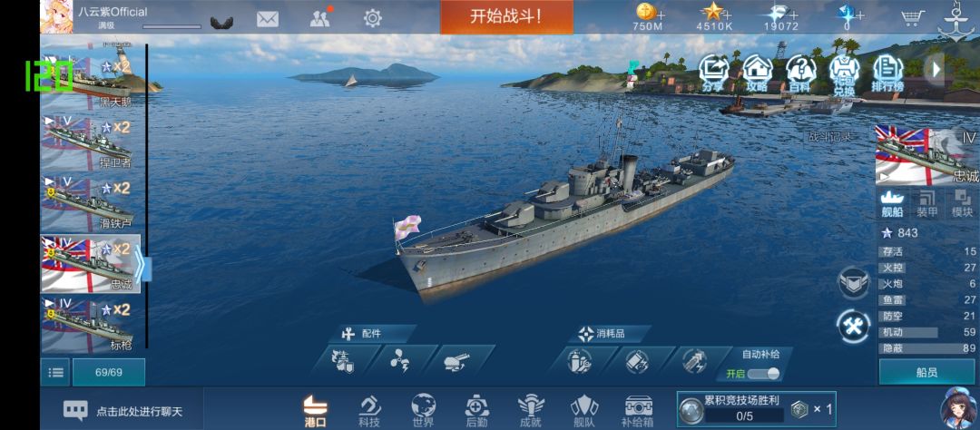The image size is (980, 430).
Task: Open the shopping cart store icon
Action: pyautogui.click(x=913, y=18)
